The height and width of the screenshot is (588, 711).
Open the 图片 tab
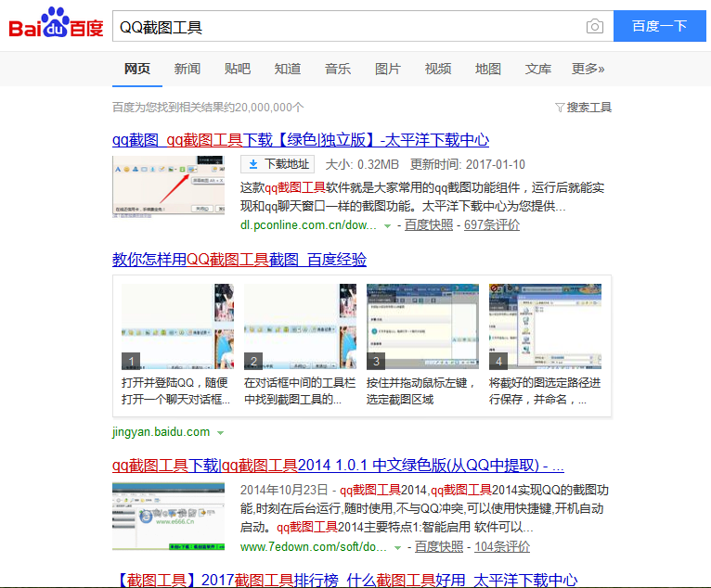tap(388, 69)
